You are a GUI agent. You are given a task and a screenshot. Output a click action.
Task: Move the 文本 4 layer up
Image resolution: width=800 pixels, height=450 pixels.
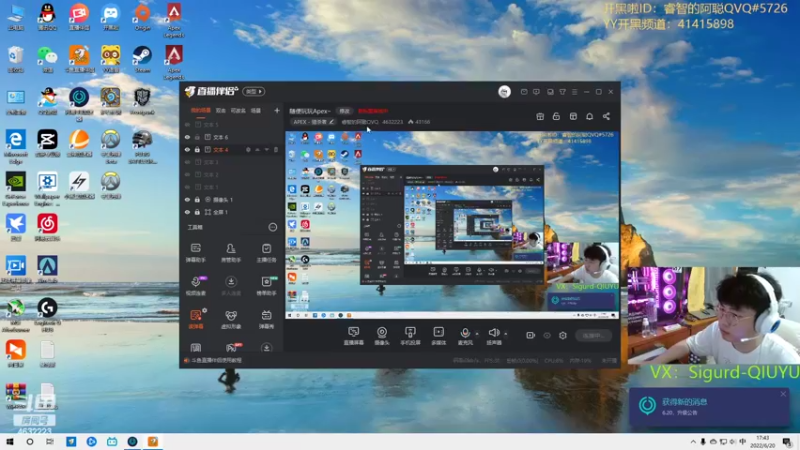(257, 150)
